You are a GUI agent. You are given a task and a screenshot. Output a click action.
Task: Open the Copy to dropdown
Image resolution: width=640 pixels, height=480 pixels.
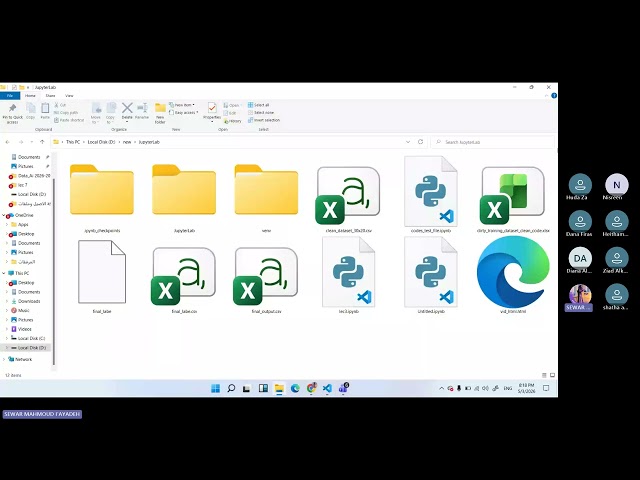pyautogui.click(x=111, y=113)
